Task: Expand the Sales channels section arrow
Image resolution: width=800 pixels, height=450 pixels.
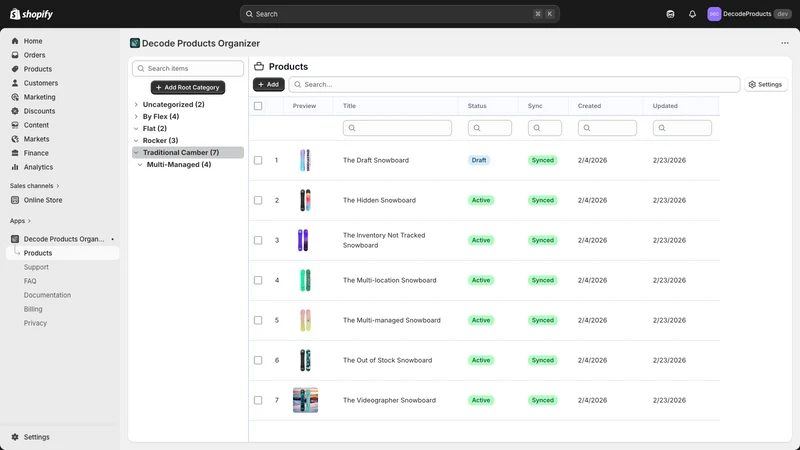Action: 58,186
